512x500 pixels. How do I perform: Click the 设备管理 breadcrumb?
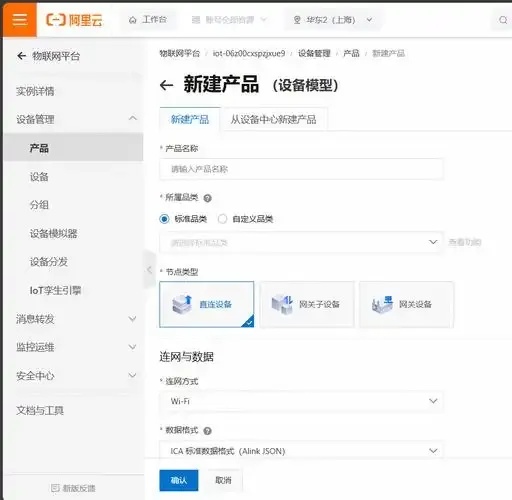click(x=314, y=53)
